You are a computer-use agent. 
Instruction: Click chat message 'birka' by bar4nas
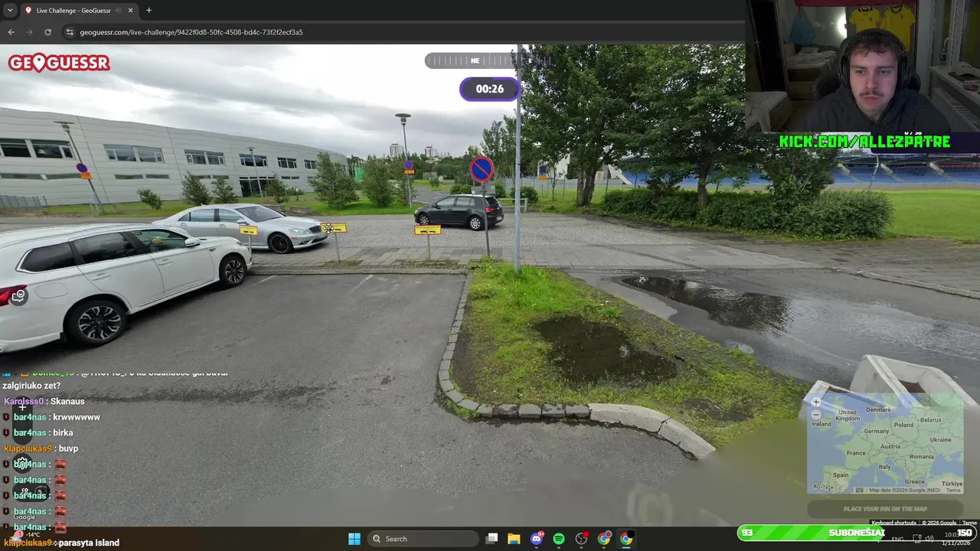point(63,432)
